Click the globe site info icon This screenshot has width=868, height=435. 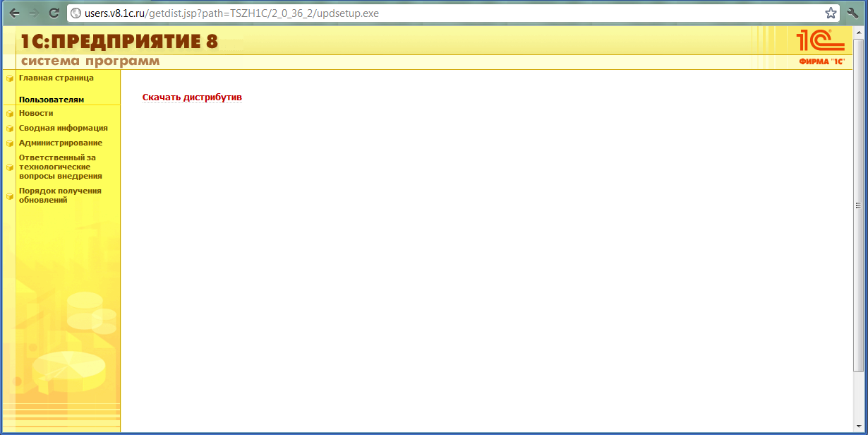pos(76,13)
